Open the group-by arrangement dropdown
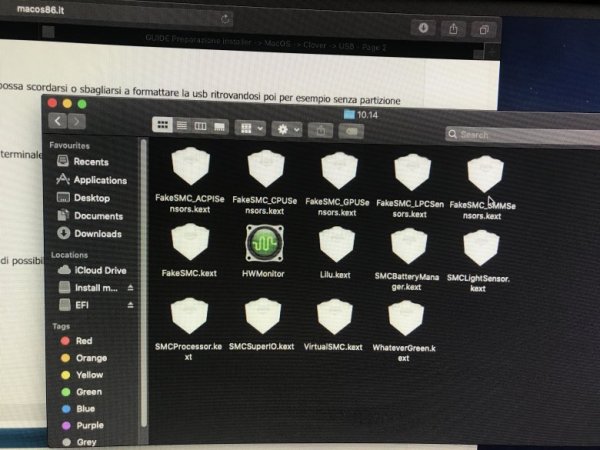 (x=250, y=128)
